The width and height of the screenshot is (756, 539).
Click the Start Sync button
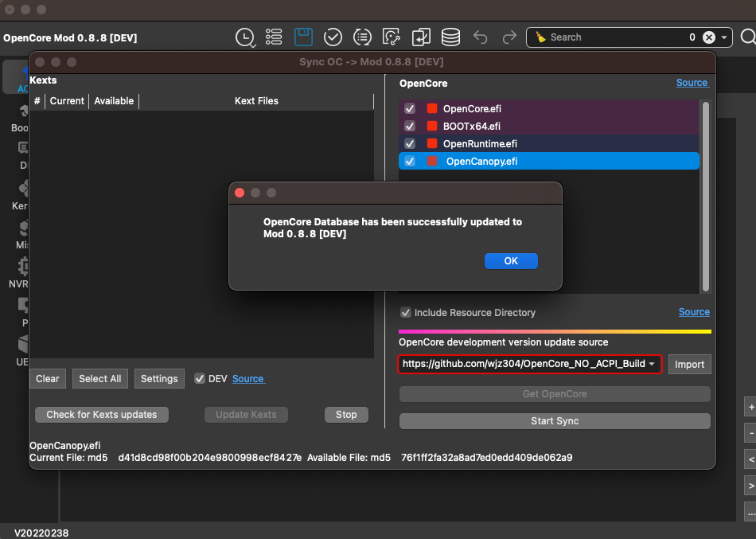pos(555,421)
